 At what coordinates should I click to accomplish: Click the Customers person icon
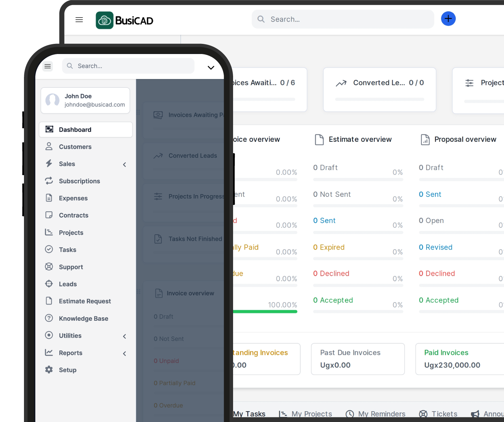pos(49,147)
